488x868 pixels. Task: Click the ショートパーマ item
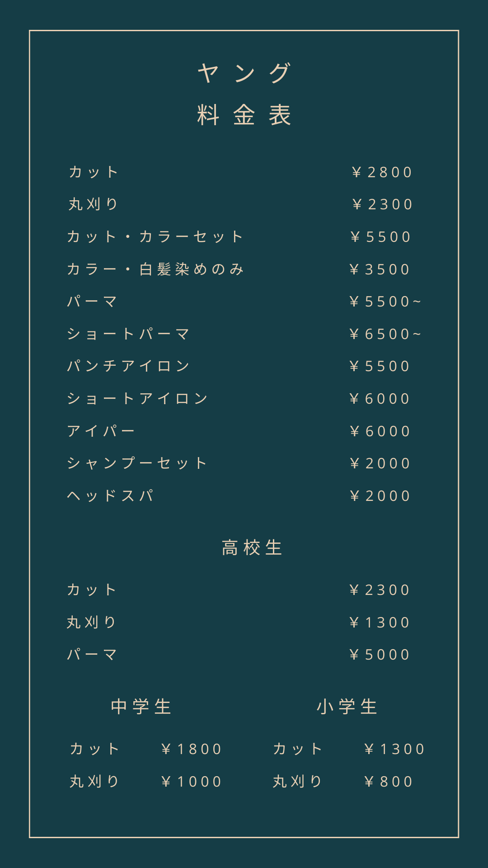point(128,334)
